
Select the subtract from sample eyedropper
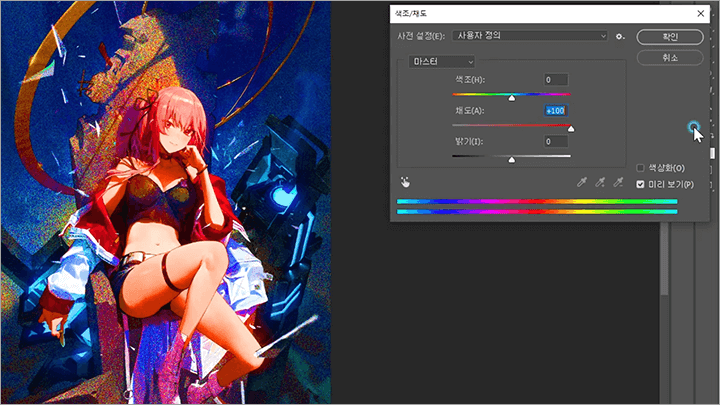pyautogui.click(x=618, y=182)
